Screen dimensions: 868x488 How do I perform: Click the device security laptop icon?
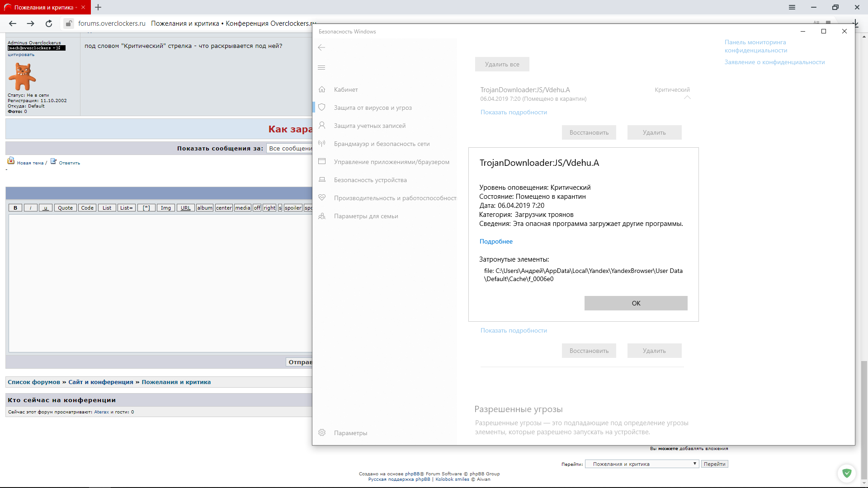tap(322, 180)
